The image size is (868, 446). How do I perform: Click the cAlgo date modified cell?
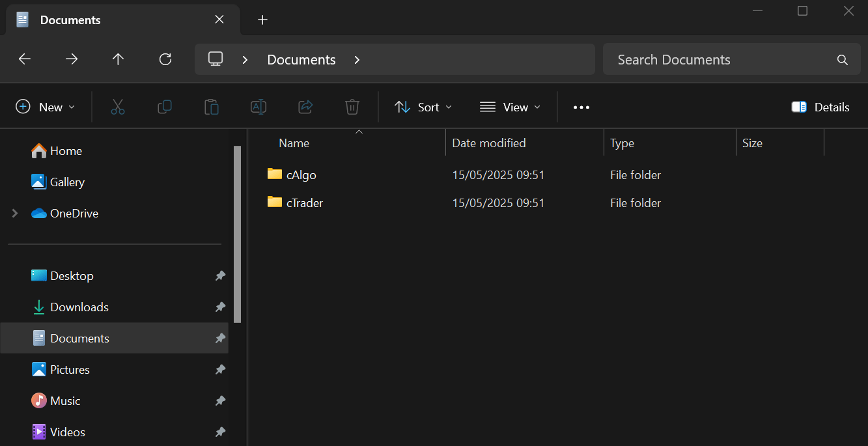pos(498,175)
